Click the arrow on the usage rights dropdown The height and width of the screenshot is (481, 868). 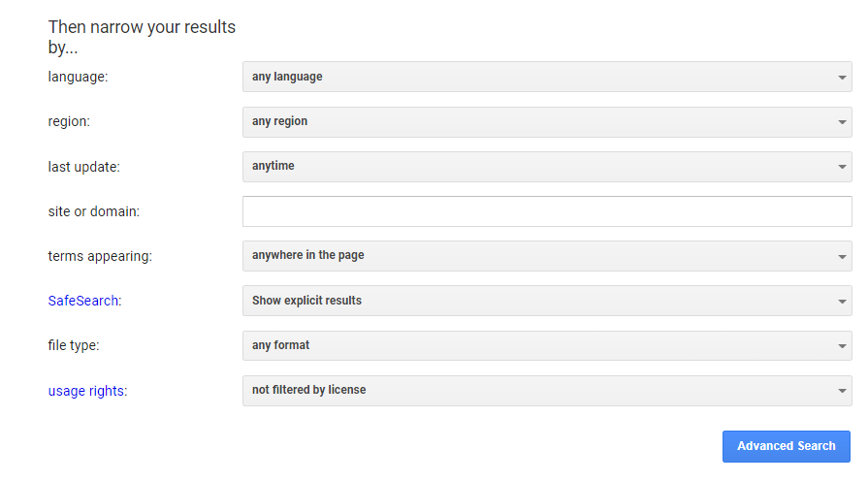841,391
